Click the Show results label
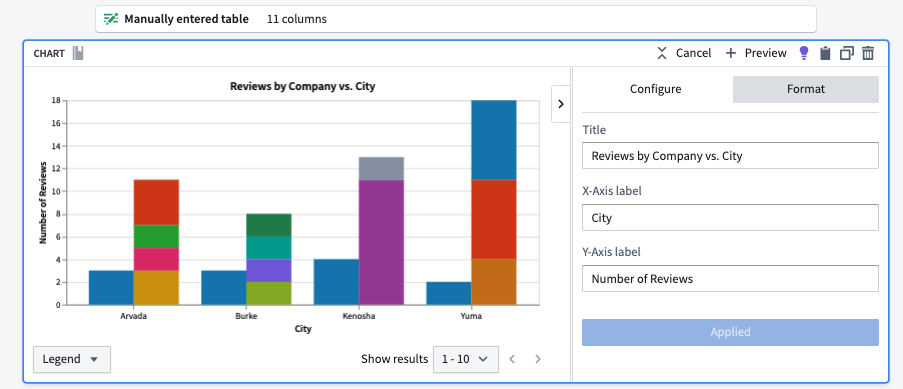The width and height of the screenshot is (903, 389). pyautogui.click(x=394, y=359)
